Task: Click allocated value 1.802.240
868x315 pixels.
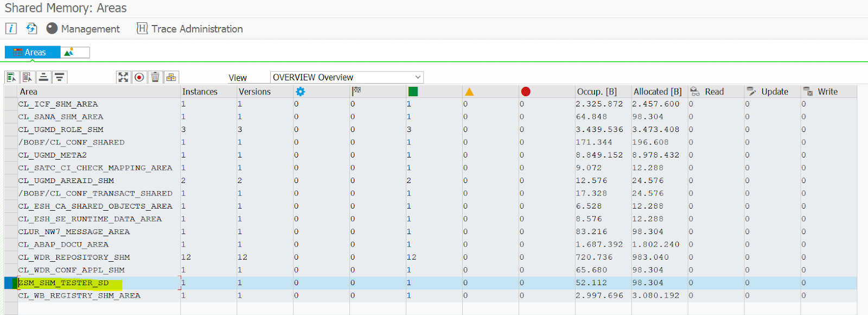Action: (656, 244)
